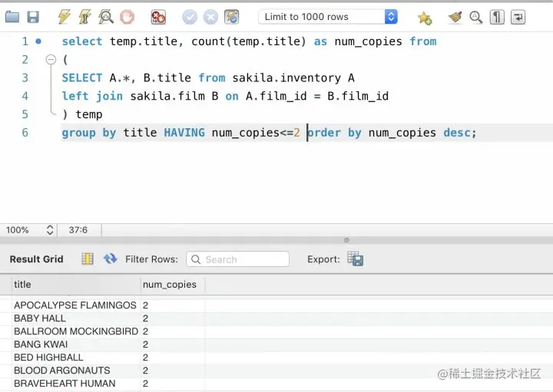Image resolution: width=553 pixels, height=392 pixels.
Task: Toggle continue-on-error icon with red marks
Action: 158,17
